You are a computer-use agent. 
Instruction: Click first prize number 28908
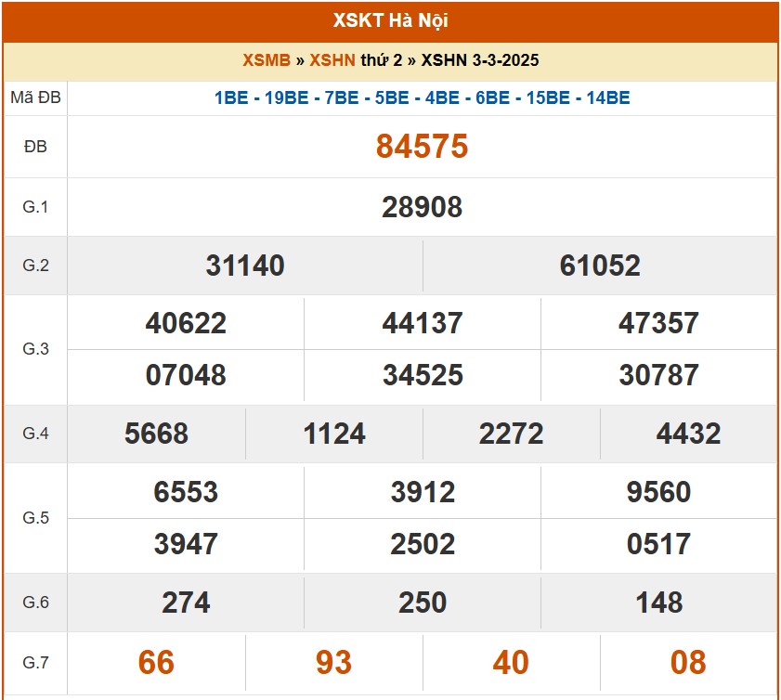coord(422,207)
